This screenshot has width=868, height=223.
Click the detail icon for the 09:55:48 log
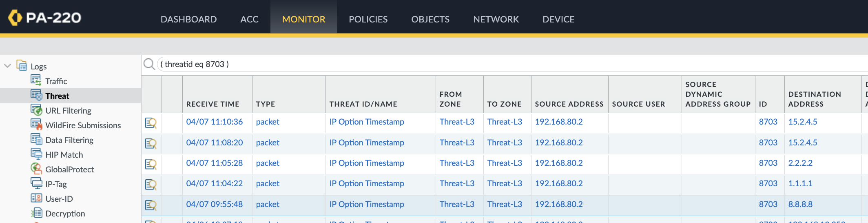(151, 205)
